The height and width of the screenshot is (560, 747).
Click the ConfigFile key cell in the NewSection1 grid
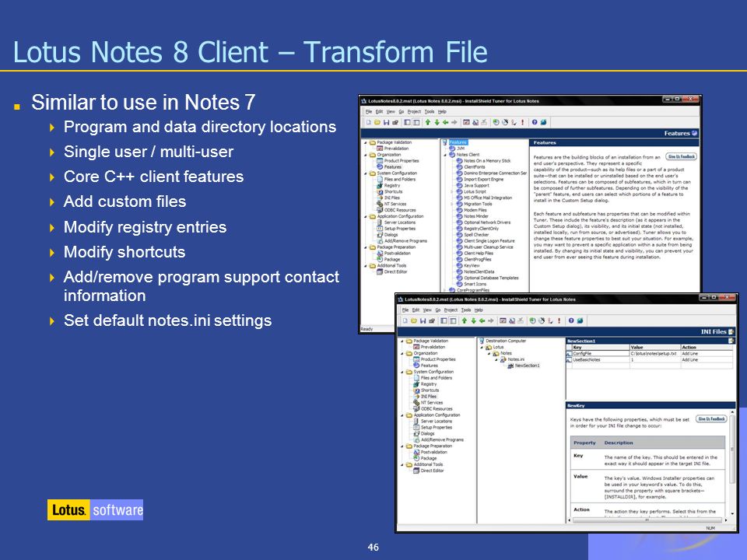[600, 354]
